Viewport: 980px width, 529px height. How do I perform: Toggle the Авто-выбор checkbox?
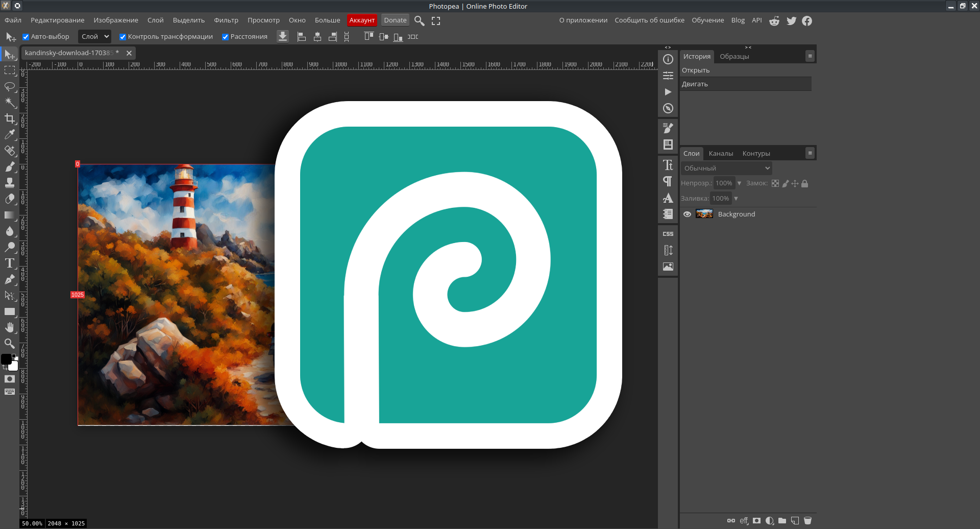point(26,37)
